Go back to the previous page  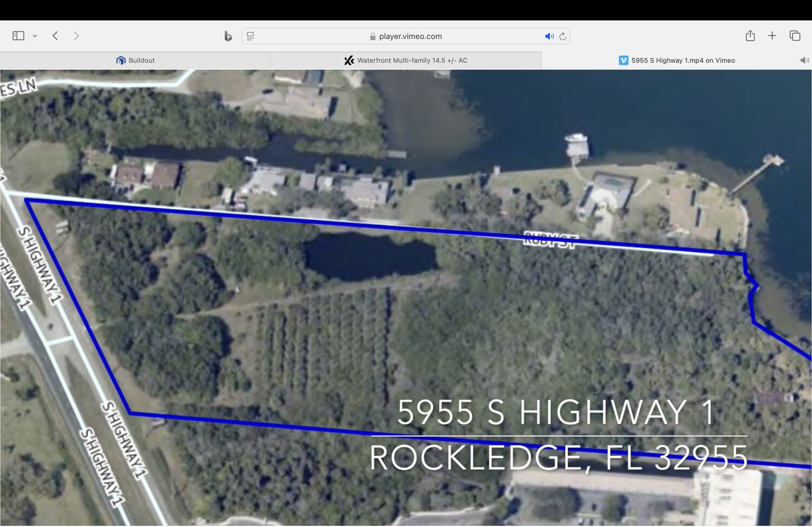(x=55, y=36)
